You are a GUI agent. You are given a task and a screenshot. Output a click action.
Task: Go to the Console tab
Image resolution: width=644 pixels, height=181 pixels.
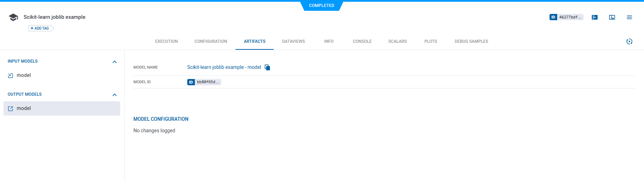coord(362,41)
